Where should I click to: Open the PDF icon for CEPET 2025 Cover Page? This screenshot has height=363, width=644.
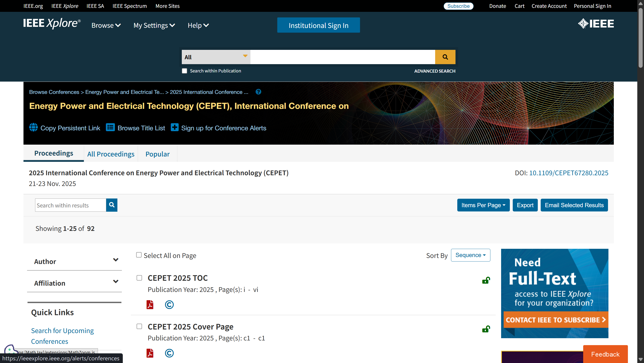[x=150, y=353]
